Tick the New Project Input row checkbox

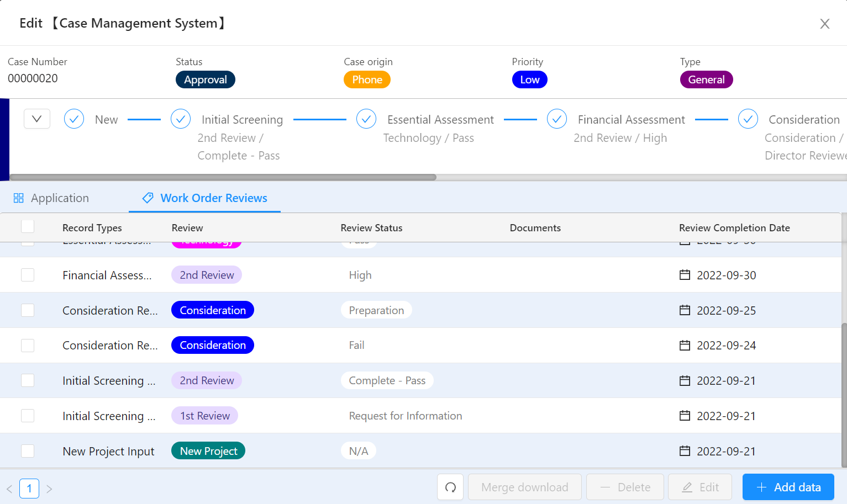[28, 451]
